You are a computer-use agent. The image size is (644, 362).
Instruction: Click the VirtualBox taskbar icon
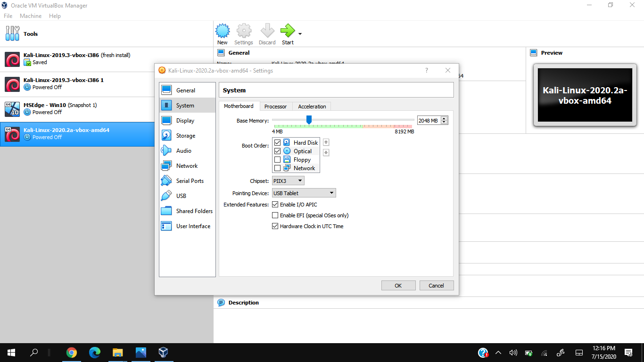point(163,353)
